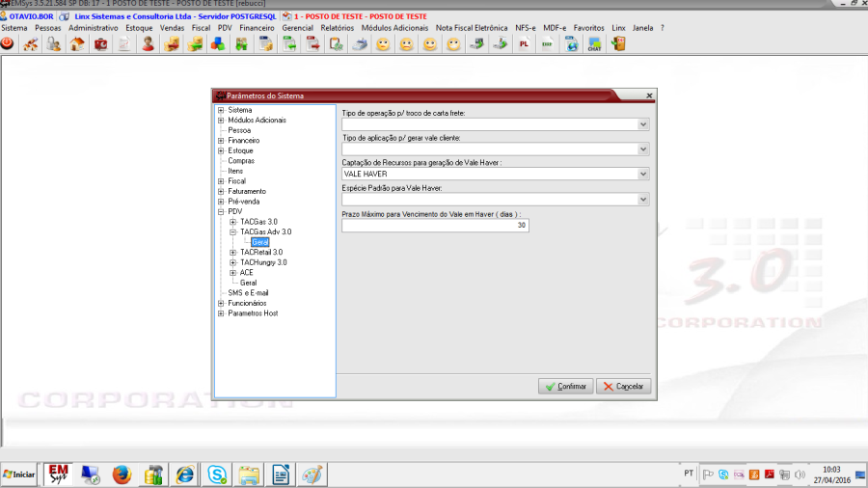Click the person avatar icon in toolbar
This screenshot has width=868, height=488.
pyautogui.click(x=148, y=43)
